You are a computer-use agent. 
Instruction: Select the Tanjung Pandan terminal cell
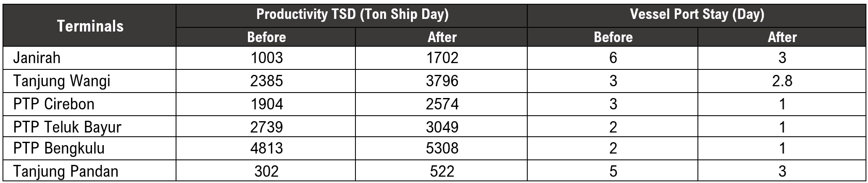tap(66, 171)
